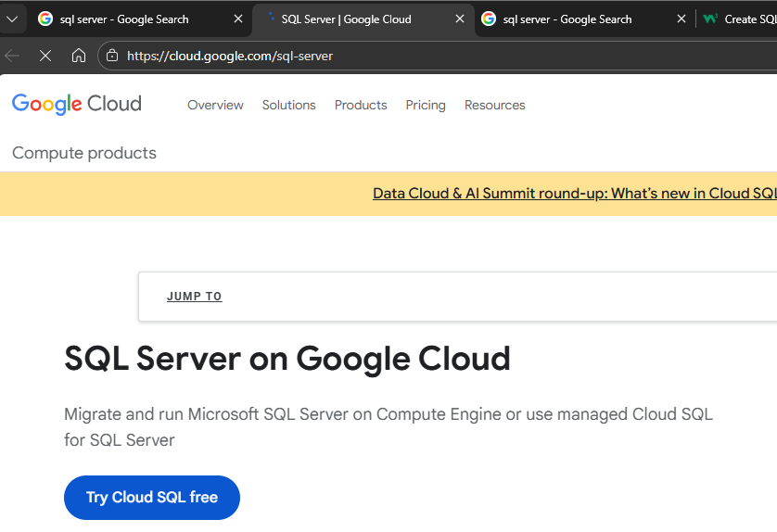Image resolution: width=777 pixels, height=532 pixels.
Task: Close the first sql server Google Search tab
Action: [238, 19]
